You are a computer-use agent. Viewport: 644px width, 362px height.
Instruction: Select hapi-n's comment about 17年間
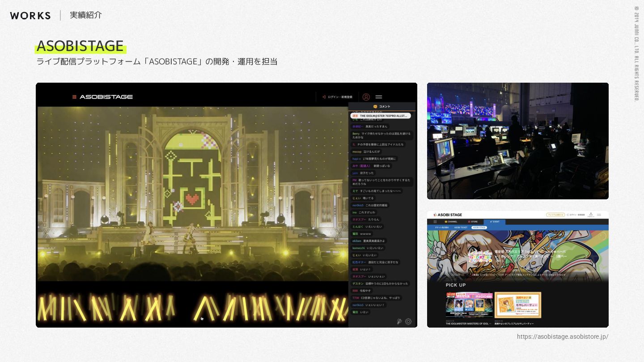click(374, 159)
